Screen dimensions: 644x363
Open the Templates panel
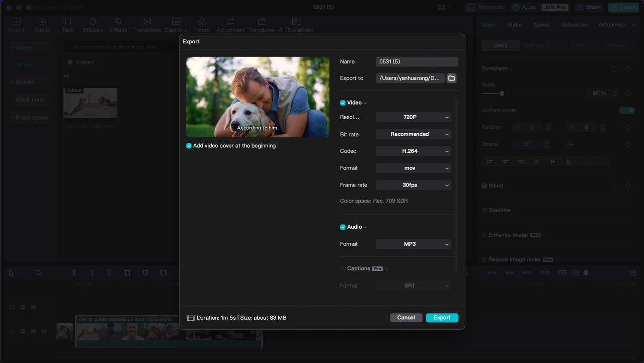262,24
